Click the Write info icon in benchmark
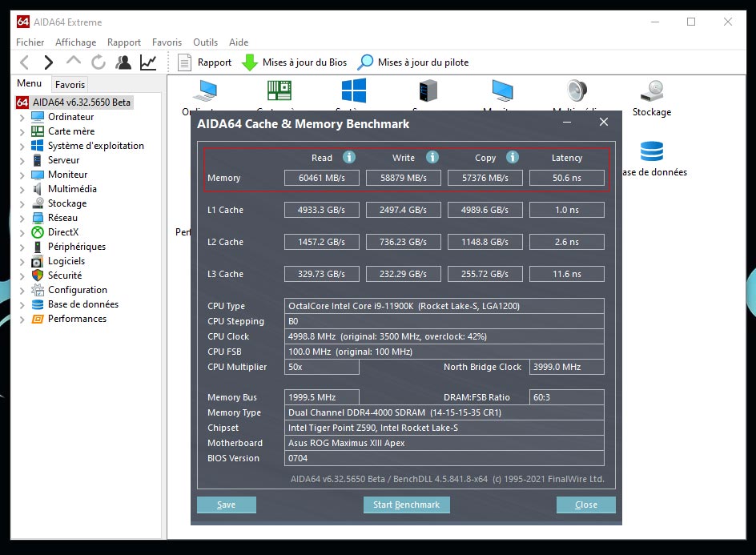The image size is (756, 555). pos(432,157)
